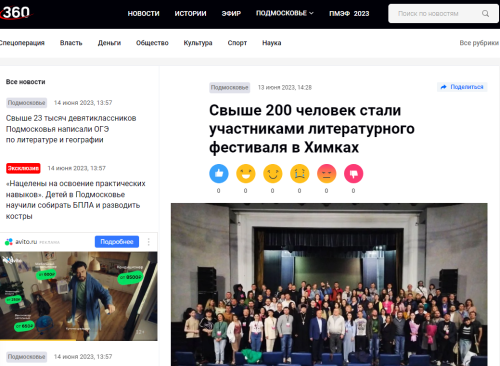This screenshot has width=500, height=366.
Task: Click the search magnifier icon
Action: tap(485, 14)
